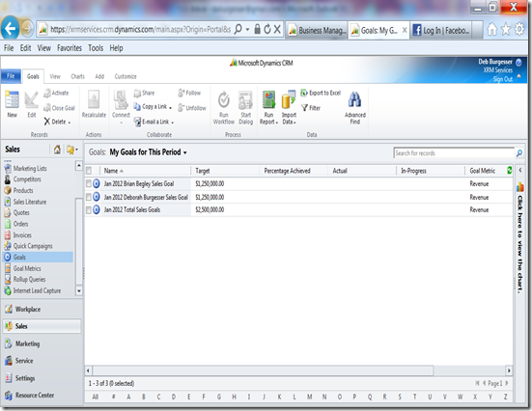
Task: Click Import Data ribbon icon
Action: [289, 99]
